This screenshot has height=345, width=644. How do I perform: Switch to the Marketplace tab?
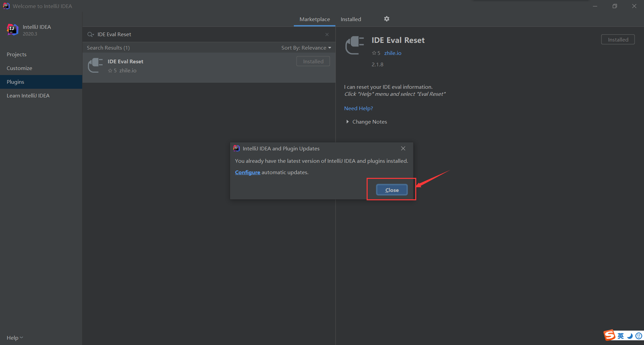click(x=315, y=19)
